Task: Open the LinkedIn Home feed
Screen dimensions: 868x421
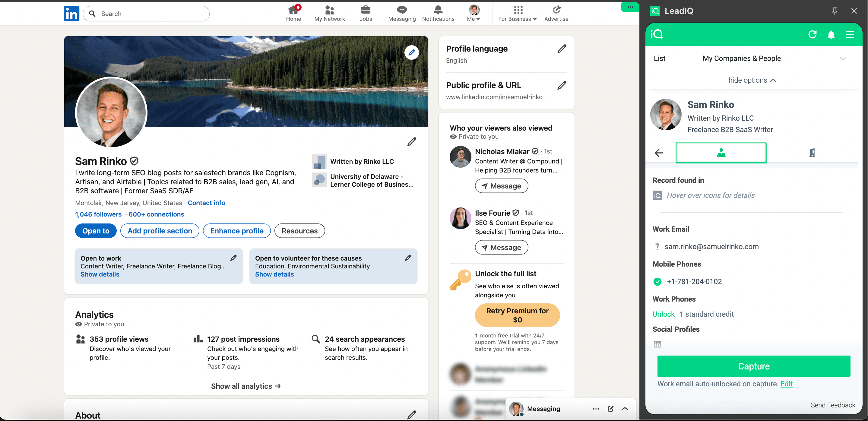Action: (293, 13)
